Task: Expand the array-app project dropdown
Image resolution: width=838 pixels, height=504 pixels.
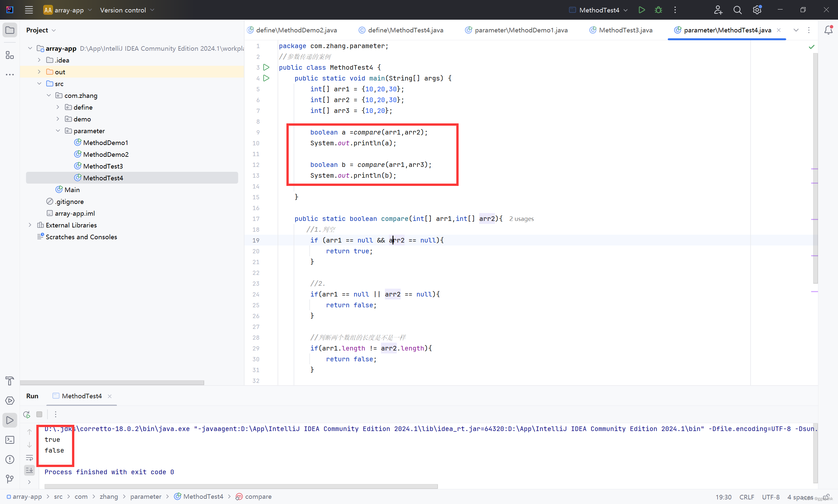Action: coord(67,10)
